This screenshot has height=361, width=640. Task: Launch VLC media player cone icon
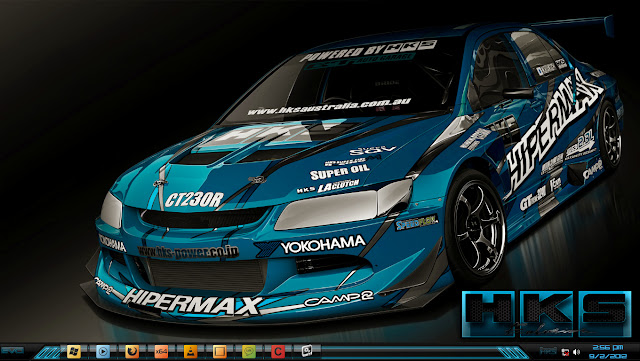(x=190, y=351)
